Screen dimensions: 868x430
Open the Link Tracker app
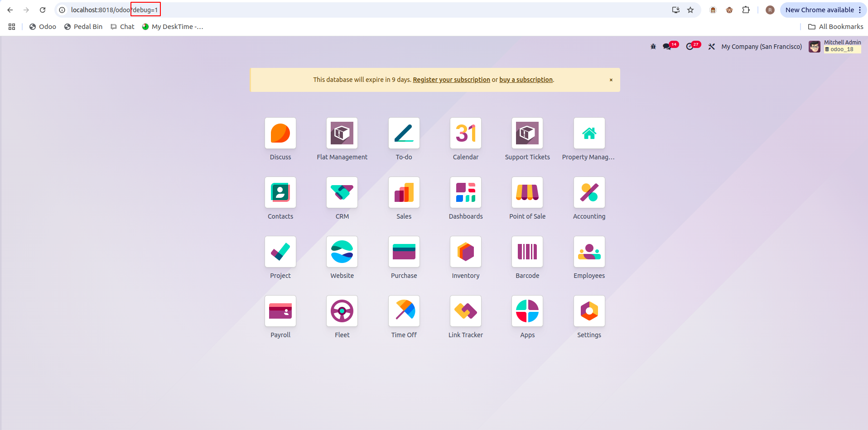click(x=466, y=311)
